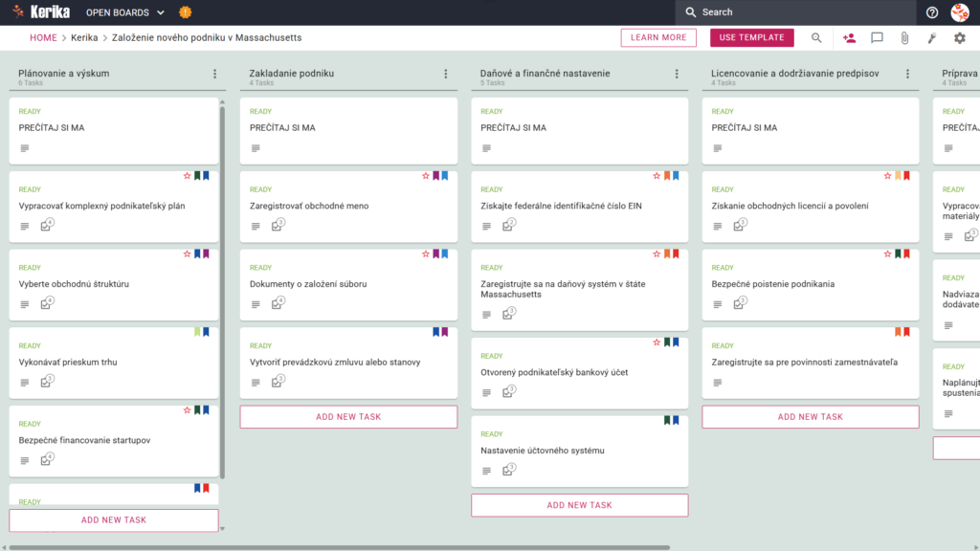Select the Založenie nového podniku v Massachusetts title

(207, 37)
